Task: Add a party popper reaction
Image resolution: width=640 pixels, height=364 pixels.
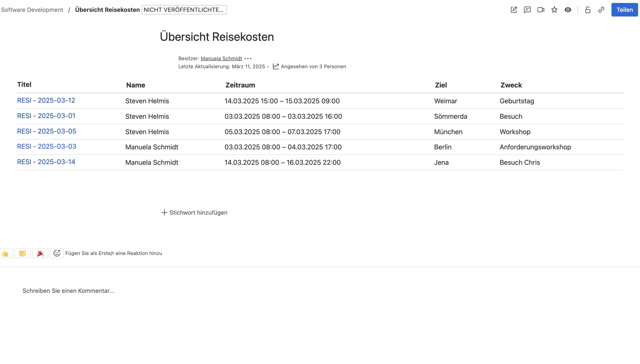Action: tap(40, 253)
